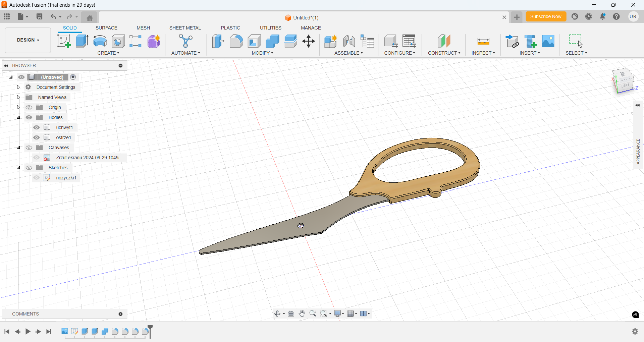Select the Joint tool
The height and width of the screenshot is (342, 644).
(x=349, y=41)
